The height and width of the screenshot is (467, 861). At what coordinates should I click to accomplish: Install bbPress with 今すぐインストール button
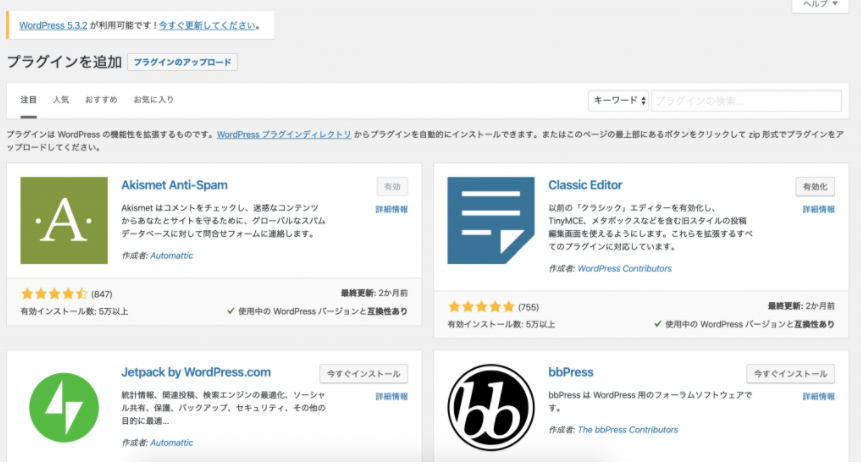[x=790, y=374]
